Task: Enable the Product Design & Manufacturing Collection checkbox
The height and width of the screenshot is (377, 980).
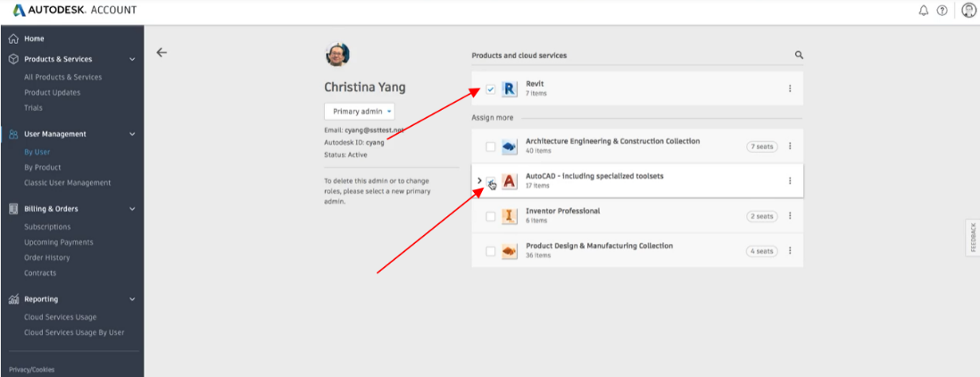Action: [x=491, y=251]
